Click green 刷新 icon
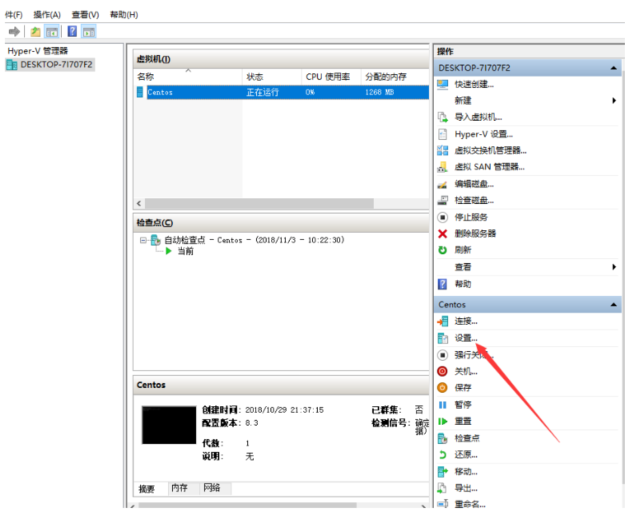625x517 pixels. coord(442,250)
